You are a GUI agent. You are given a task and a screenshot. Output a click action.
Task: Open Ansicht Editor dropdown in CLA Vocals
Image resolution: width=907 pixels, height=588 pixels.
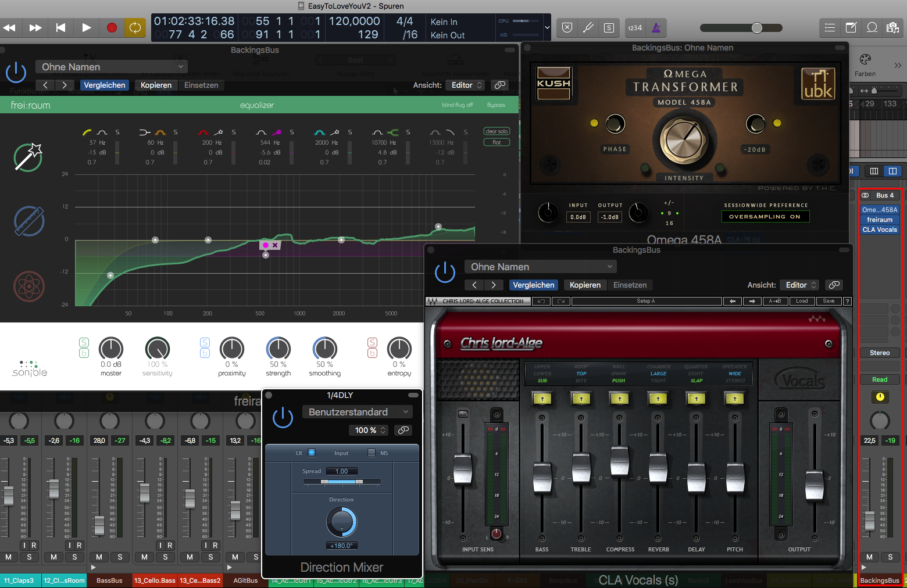(799, 285)
